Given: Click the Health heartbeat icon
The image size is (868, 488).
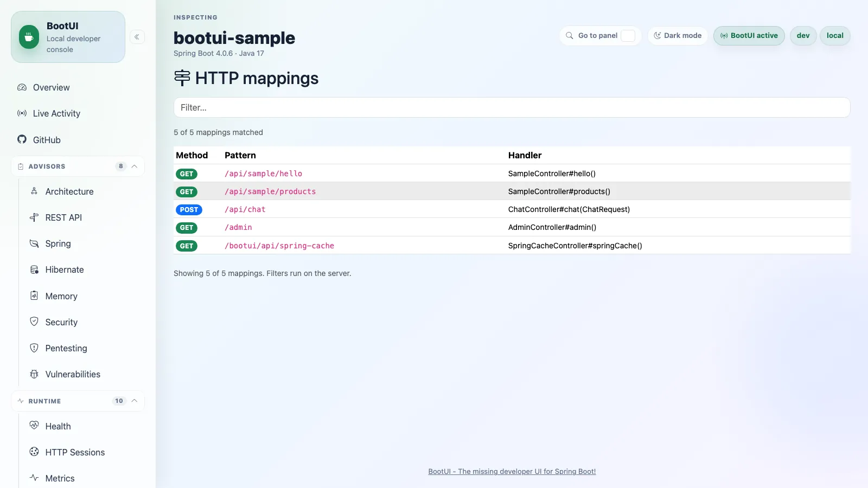Looking at the screenshot, I should coord(34,426).
